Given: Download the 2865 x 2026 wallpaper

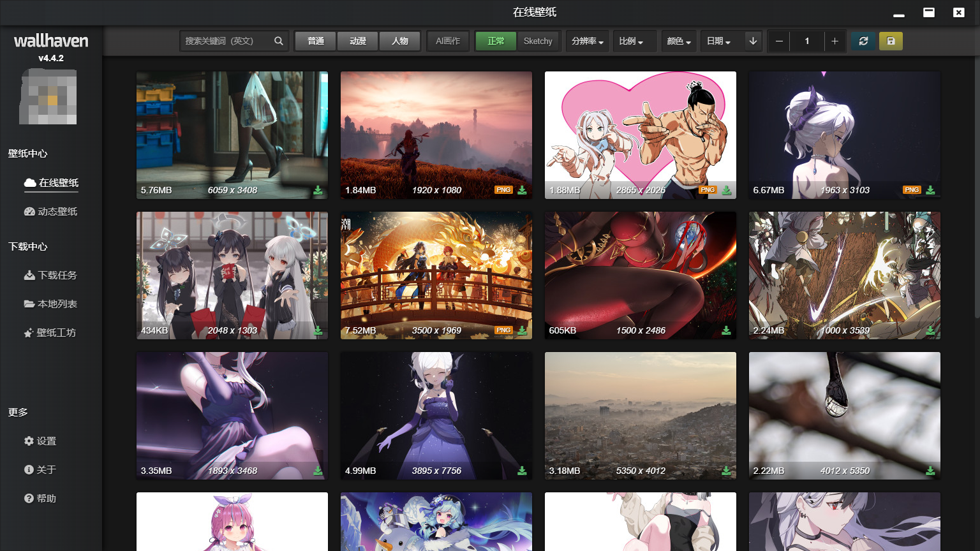Looking at the screenshot, I should (x=726, y=190).
